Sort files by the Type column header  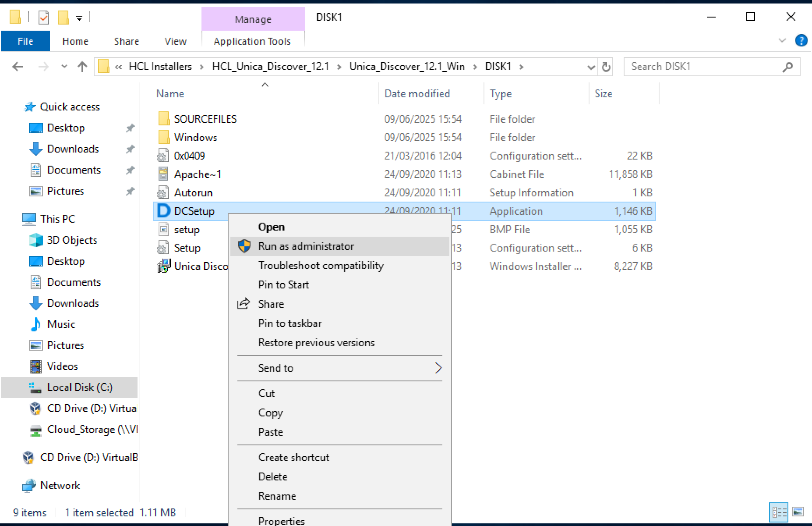[537, 94]
